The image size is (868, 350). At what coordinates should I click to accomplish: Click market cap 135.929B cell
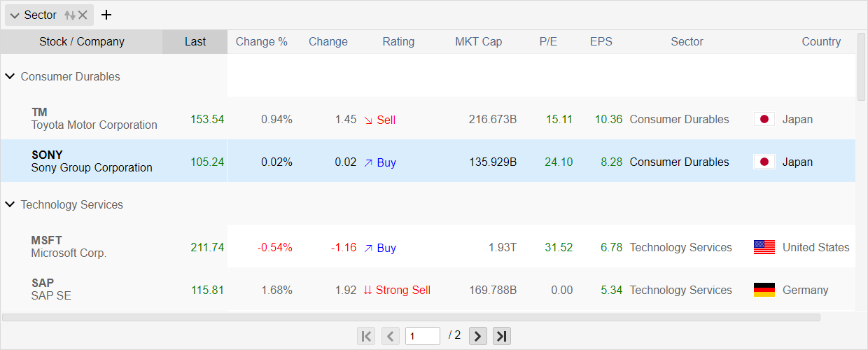click(493, 162)
